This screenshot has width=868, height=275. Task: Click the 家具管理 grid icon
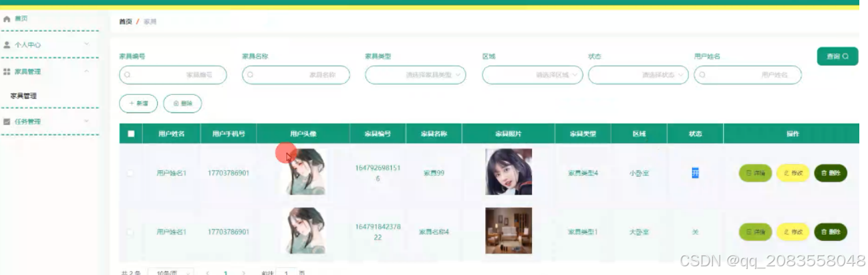point(7,71)
